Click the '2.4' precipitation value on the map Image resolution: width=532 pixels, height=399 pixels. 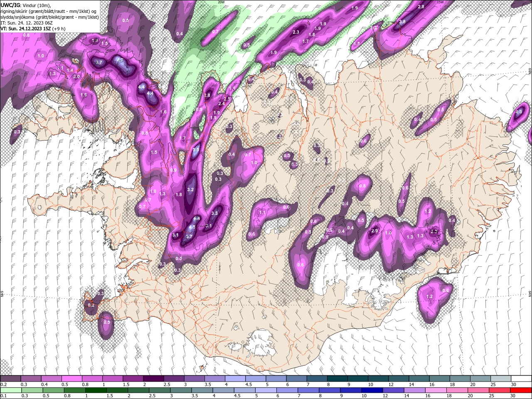[222, 103]
